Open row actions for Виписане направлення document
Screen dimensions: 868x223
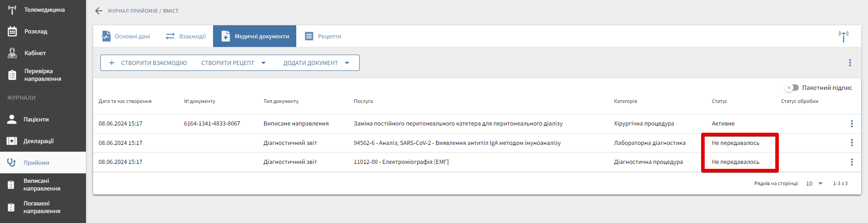[851, 124]
